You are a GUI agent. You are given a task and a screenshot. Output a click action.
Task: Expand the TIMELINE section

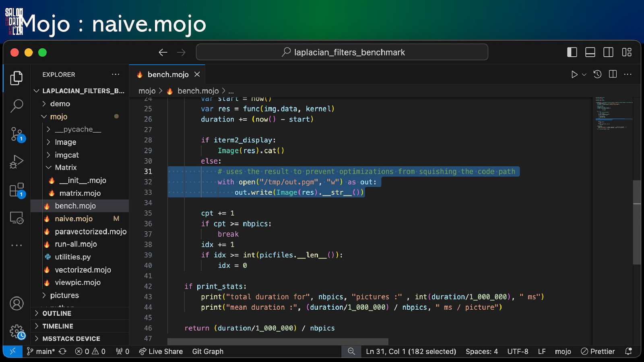pyautogui.click(x=80, y=326)
